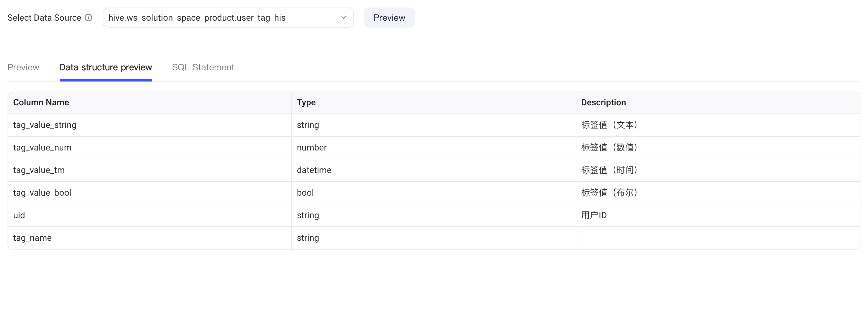
Task: Click the info icon beside Select Data Source
Action: 88,18
